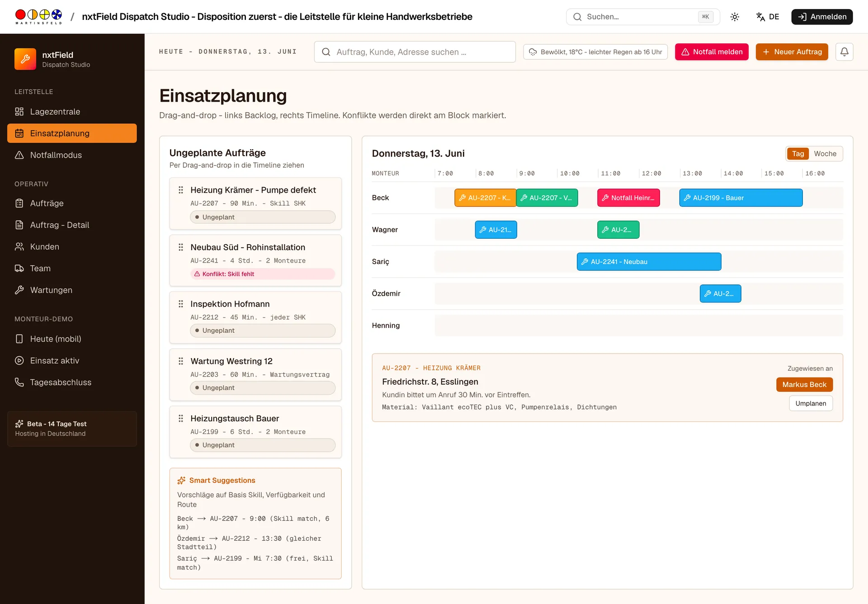Click the Beta - 14 Tage Test card
Image resolution: width=868 pixels, height=604 pixels.
pos(72,429)
